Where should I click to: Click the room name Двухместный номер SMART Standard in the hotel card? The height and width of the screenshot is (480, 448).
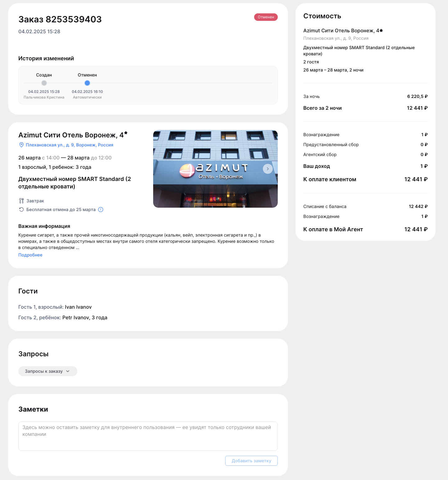75,183
